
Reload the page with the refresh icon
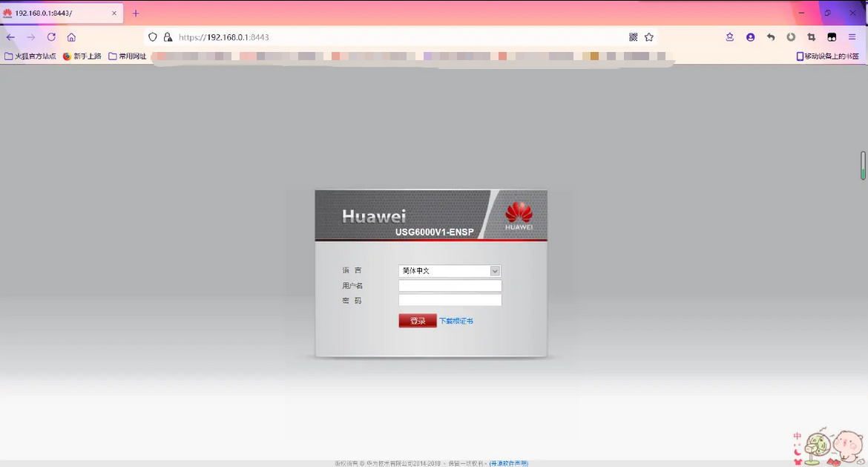click(51, 37)
